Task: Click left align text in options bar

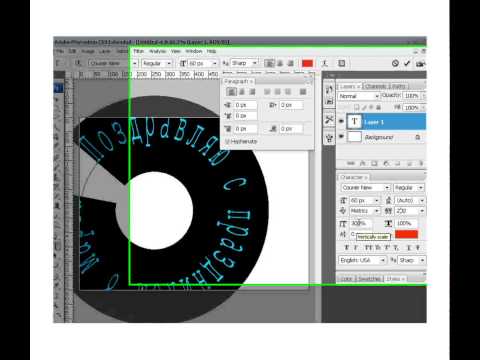Action: (269, 63)
